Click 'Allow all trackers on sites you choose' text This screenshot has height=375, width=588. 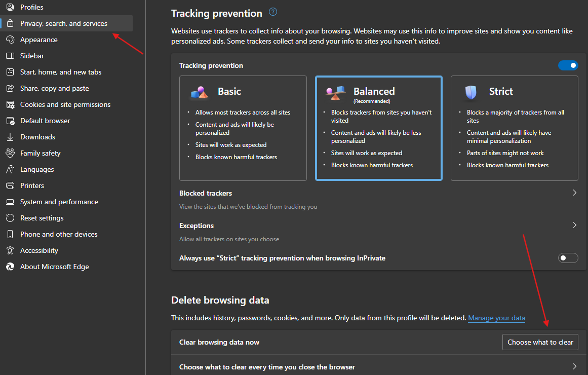point(229,239)
